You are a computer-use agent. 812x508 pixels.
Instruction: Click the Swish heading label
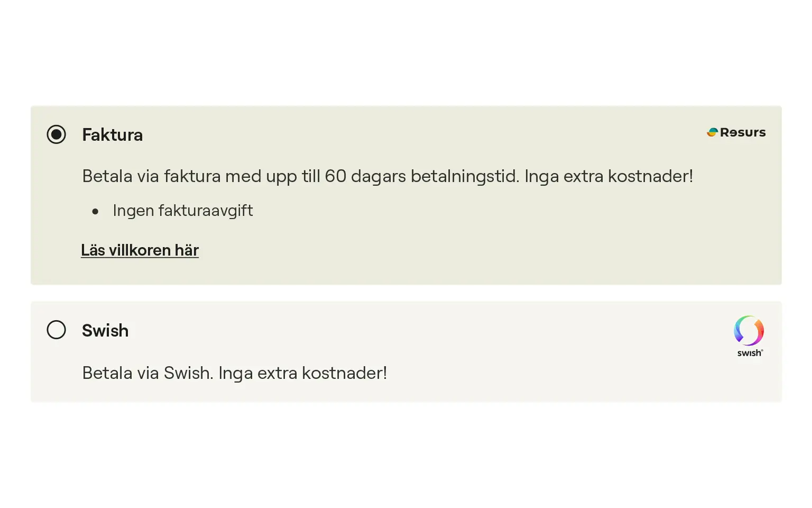[105, 331]
